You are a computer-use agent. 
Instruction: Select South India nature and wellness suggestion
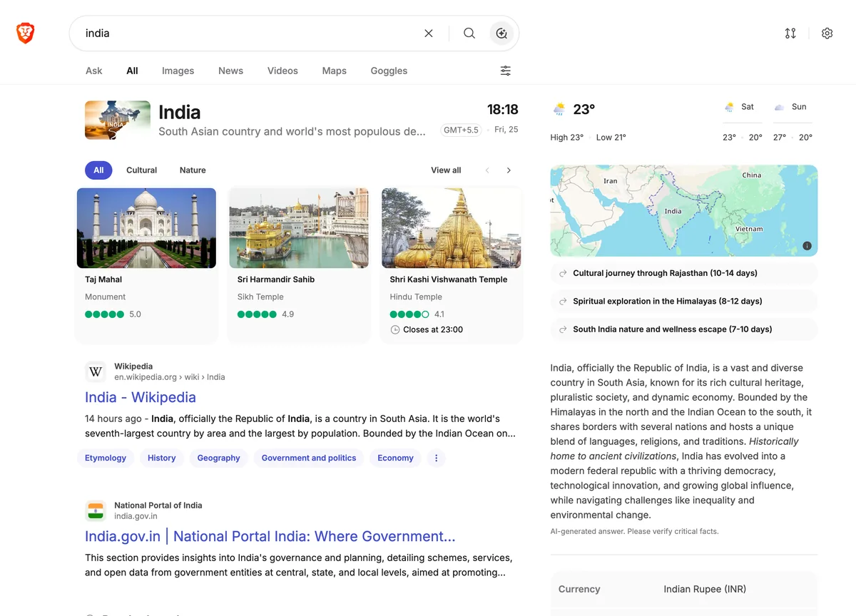click(x=684, y=329)
